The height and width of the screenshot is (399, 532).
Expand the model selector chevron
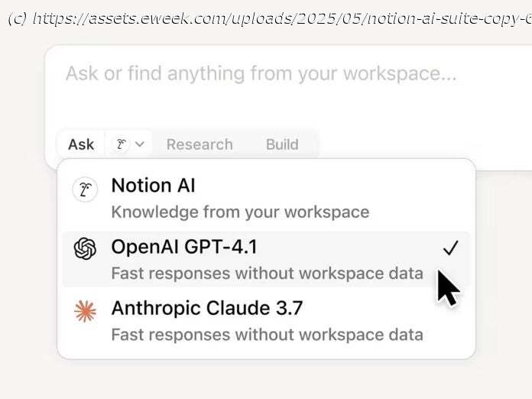tap(140, 144)
